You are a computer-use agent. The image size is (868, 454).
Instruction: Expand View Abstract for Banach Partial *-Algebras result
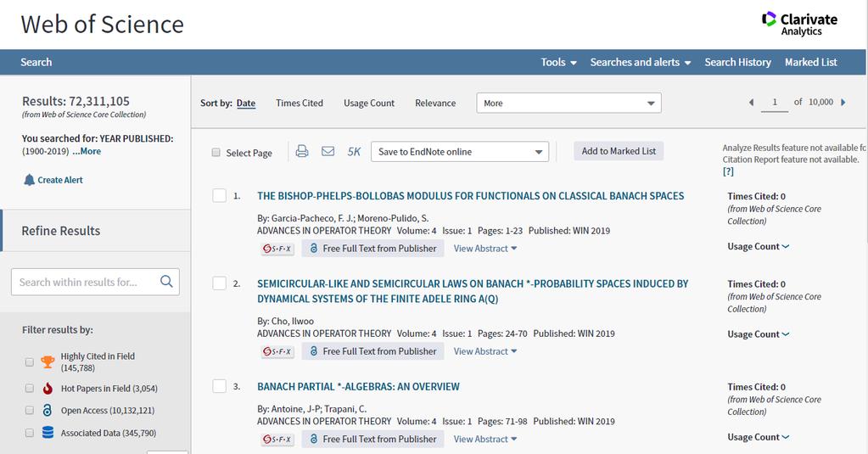485,439
